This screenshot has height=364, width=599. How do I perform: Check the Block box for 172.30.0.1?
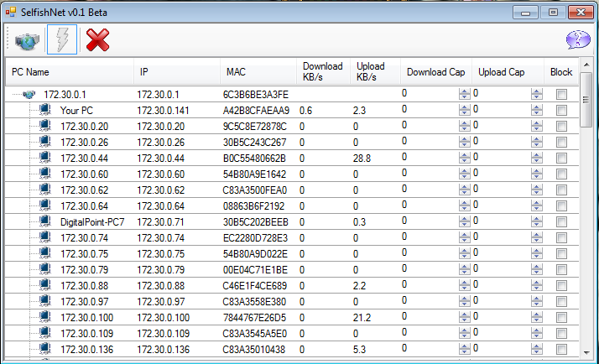[561, 94]
